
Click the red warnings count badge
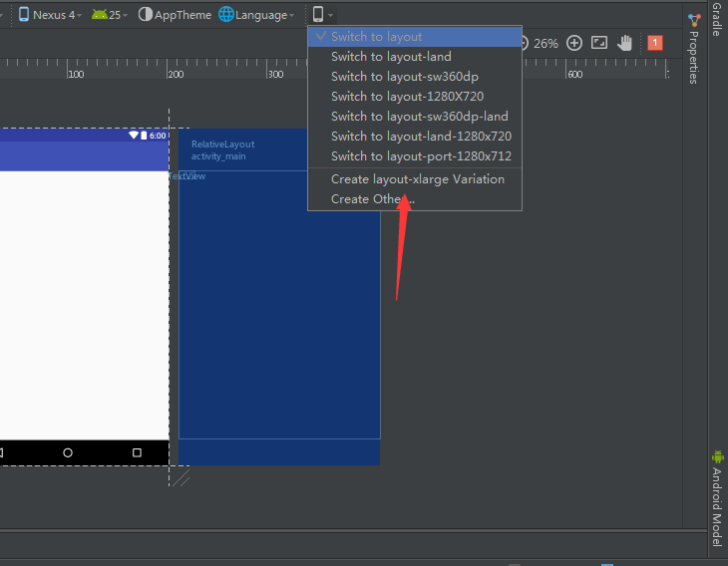(655, 43)
